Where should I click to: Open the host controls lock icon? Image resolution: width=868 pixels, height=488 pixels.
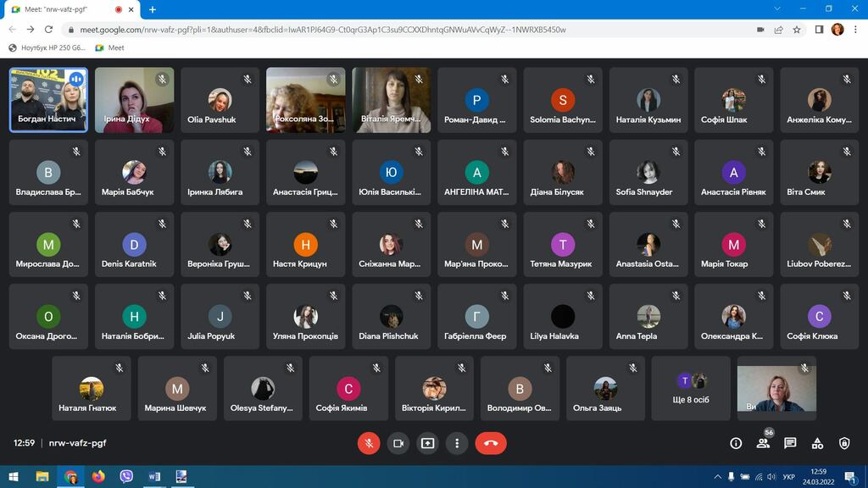(x=844, y=443)
